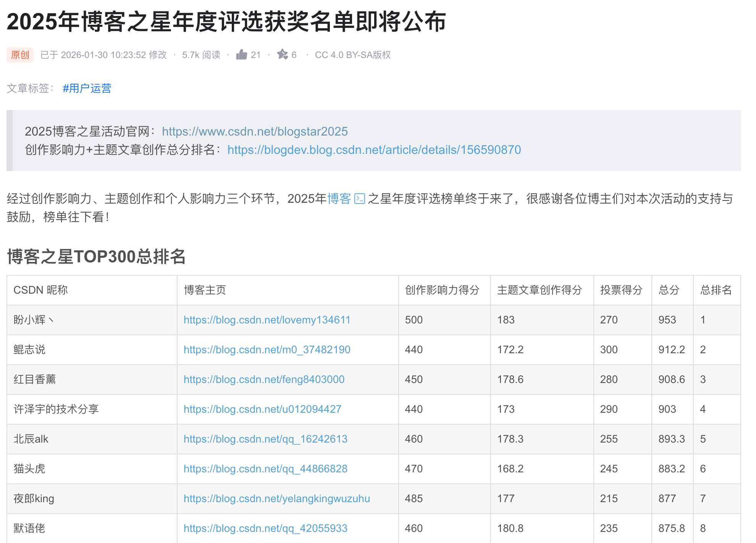Open m0_37482190 blog homepage link
This screenshot has height=543, width=756.
pos(267,349)
